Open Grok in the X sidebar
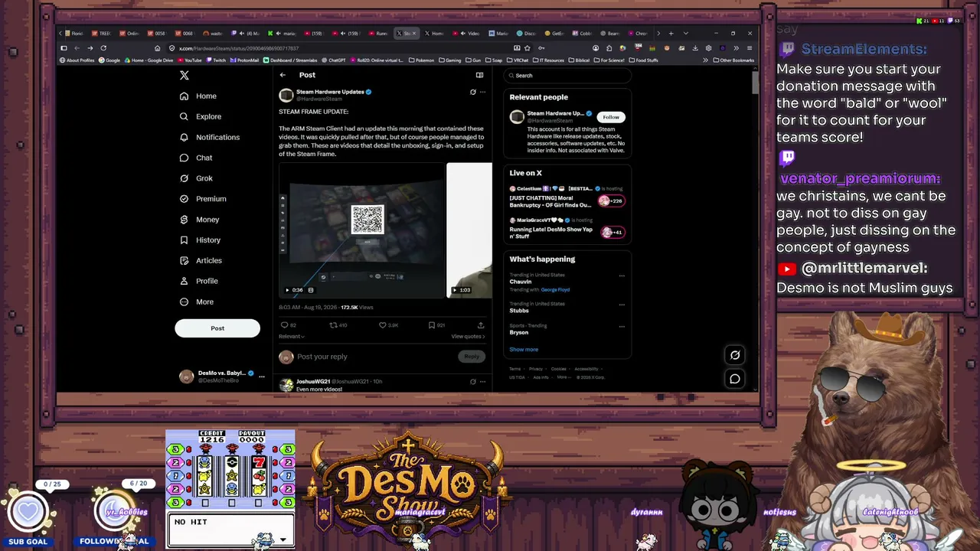The height and width of the screenshot is (551, 980). point(196,178)
